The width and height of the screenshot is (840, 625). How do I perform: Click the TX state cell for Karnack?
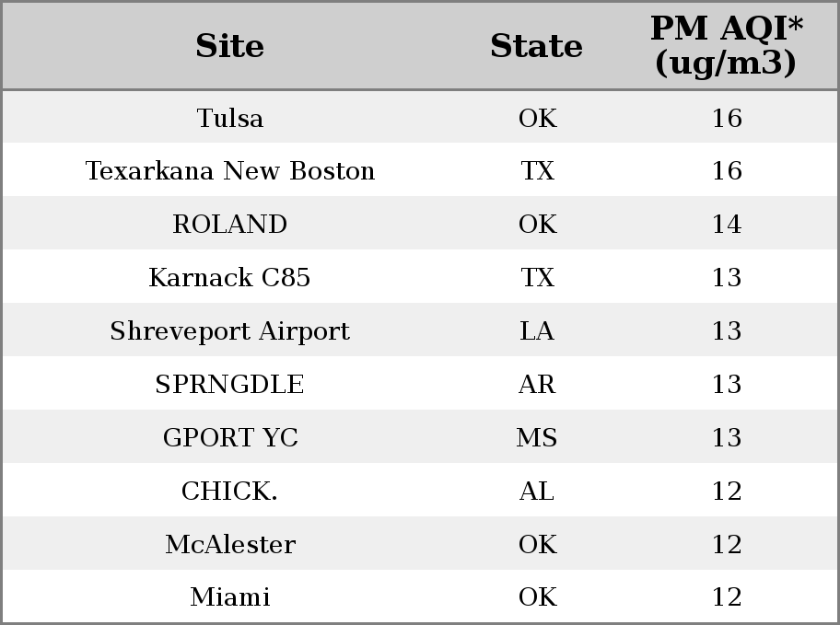click(537, 278)
